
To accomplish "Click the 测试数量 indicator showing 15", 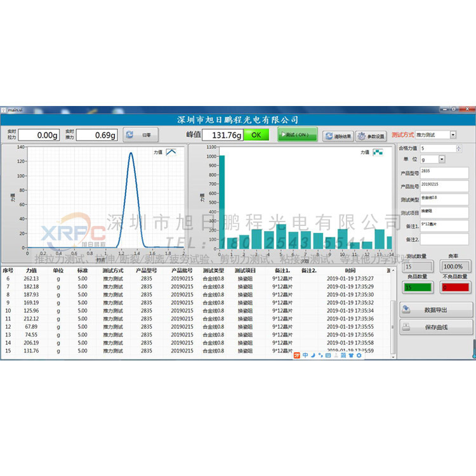I will click(x=418, y=267).
